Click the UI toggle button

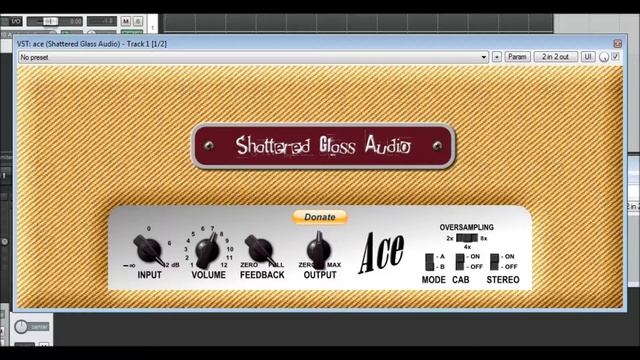pos(588,57)
